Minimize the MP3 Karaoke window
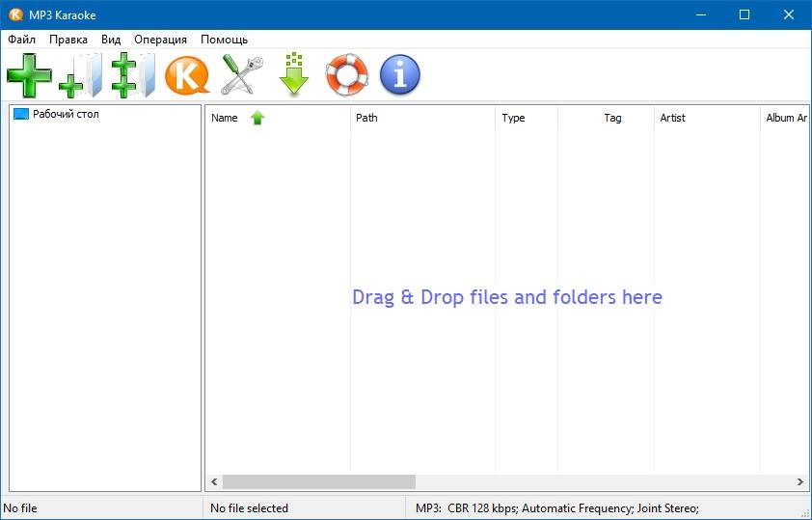Screen dimensions: 812x520 tap(701, 15)
